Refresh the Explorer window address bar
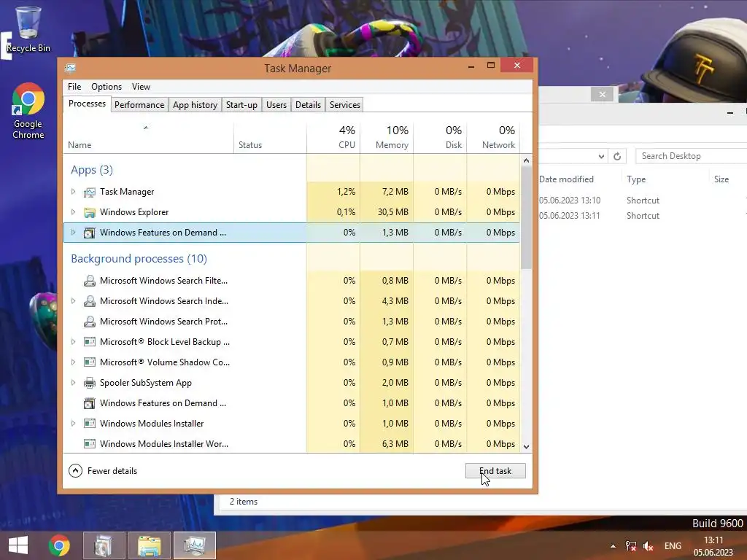This screenshot has height=560, width=747. pyautogui.click(x=617, y=156)
